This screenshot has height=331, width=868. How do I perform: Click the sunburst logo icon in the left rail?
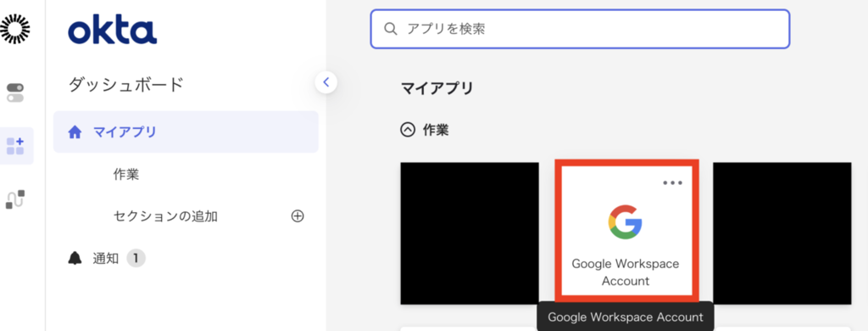(x=15, y=30)
